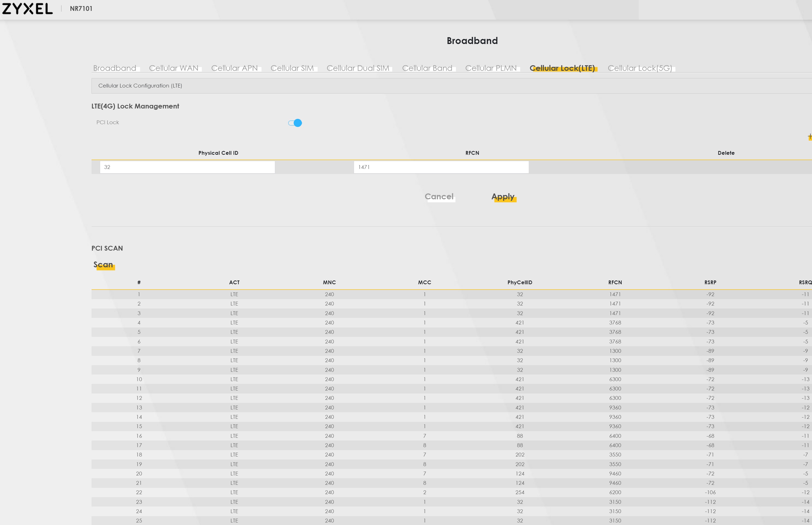Screen dimensions: 812x525
Task: Open the Broadband tab
Action: tap(115, 68)
